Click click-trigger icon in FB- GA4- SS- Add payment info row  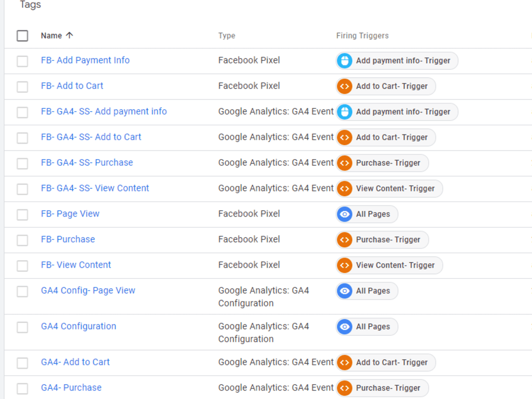coord(344,112)
